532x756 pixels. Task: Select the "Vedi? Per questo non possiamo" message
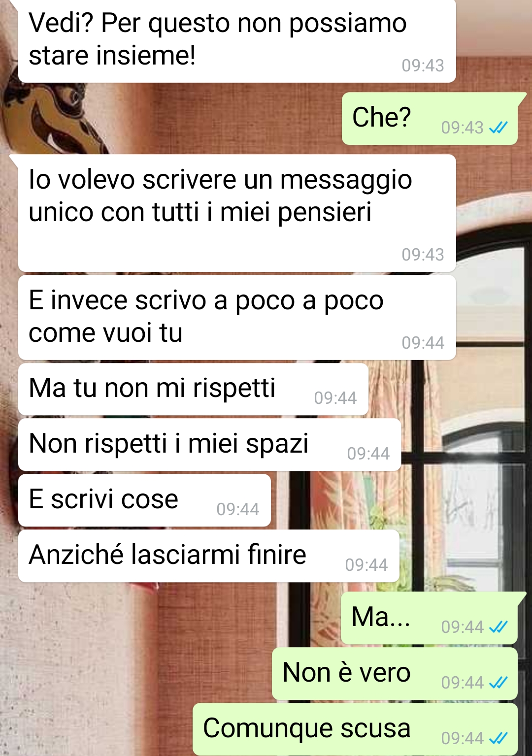pos(237,40)
